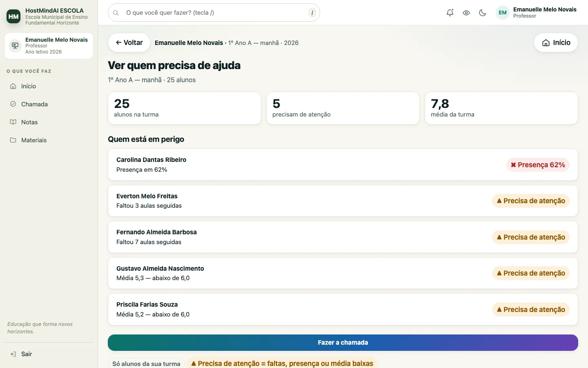
Task: Click Sair to log out
Action: pyautogui.click(x=49, y=354)
